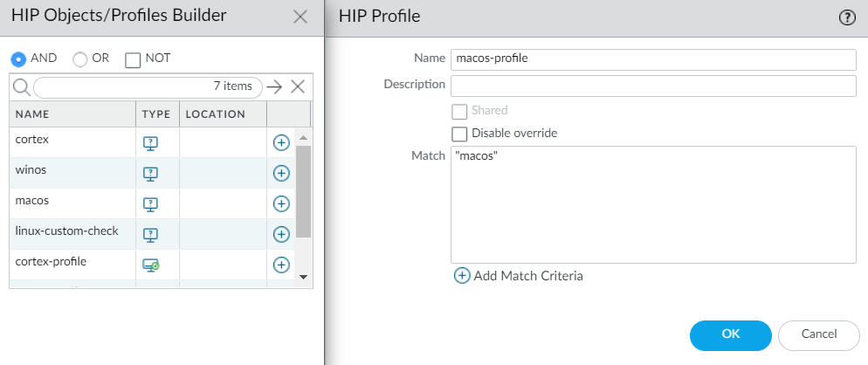The image size is (868, 365).
Task: Click Add Match Criteria link
Action: [x=520, y=276]
